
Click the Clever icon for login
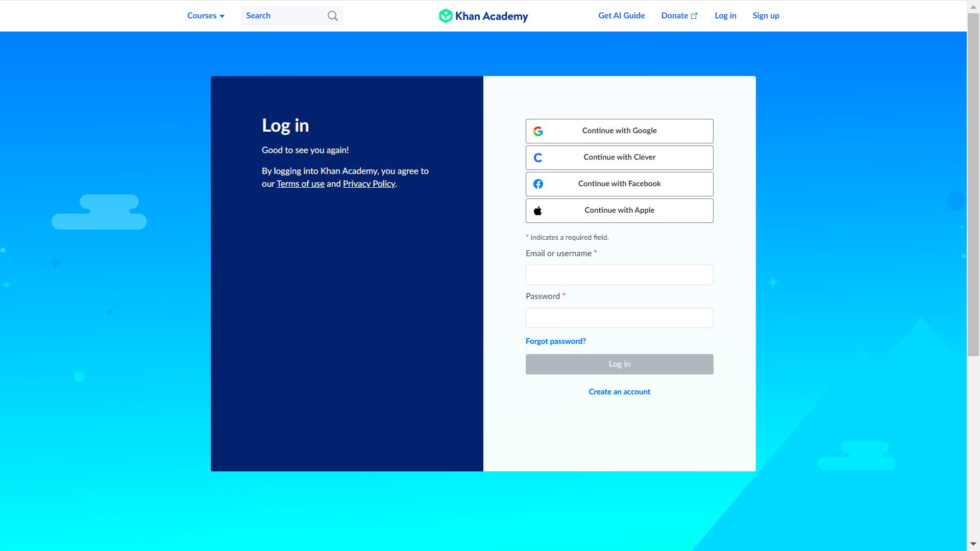coord(538,158)
